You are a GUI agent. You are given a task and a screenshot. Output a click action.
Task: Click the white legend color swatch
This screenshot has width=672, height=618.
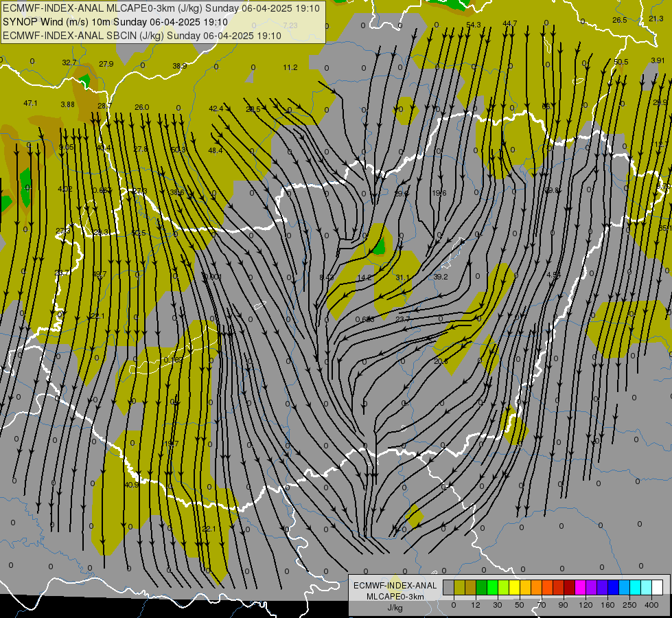tap(658, 587)
